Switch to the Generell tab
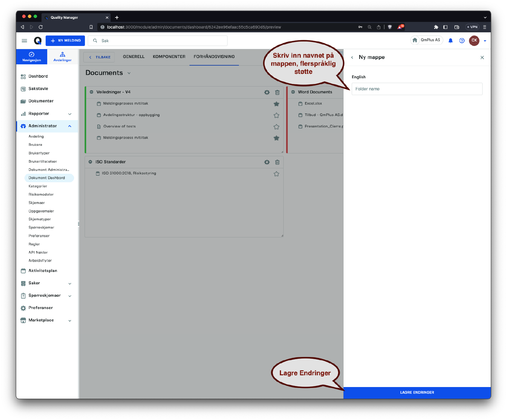This screenshot has width=507, height=420. (133, 57)
